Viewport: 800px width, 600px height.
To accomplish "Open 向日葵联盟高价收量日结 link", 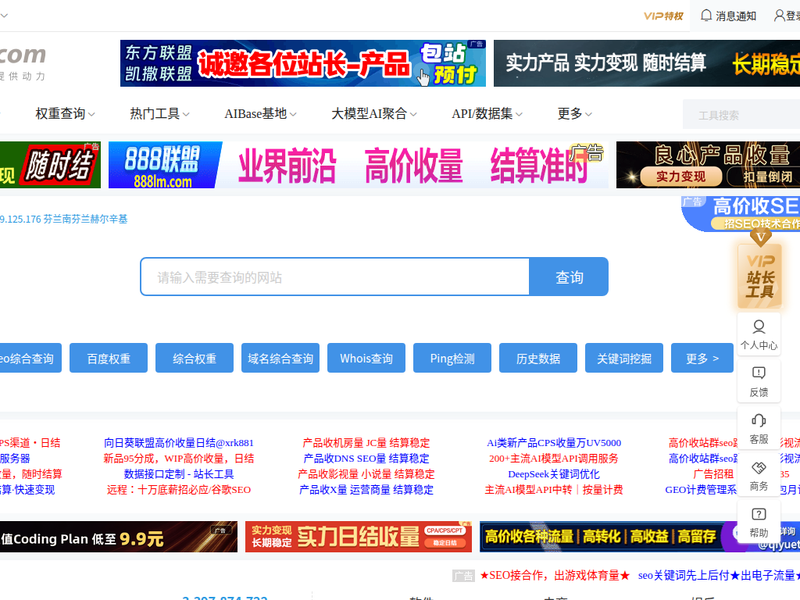I will click(x=179, y=442).
